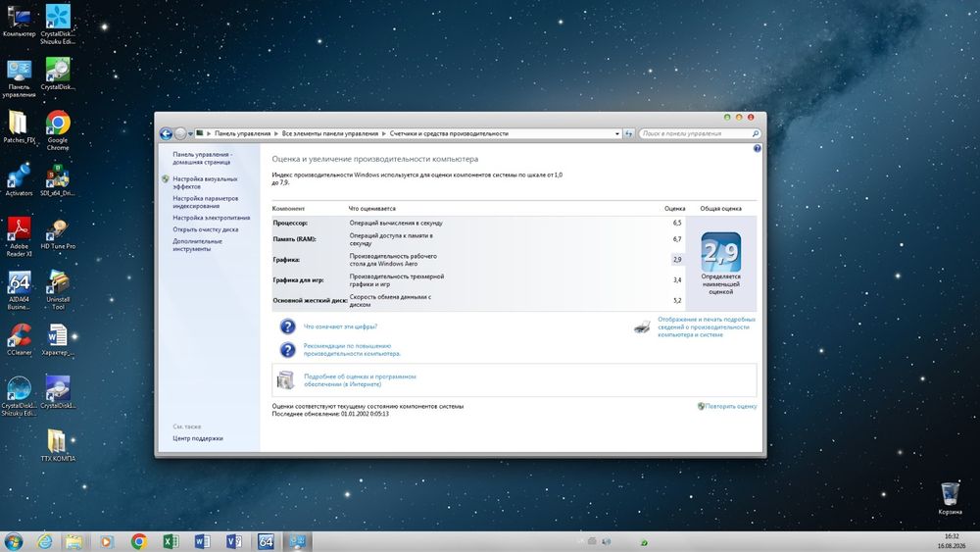Open Windows Explorer from taskbar
Screen dimensions: 980x552
[x=73, y=541]
